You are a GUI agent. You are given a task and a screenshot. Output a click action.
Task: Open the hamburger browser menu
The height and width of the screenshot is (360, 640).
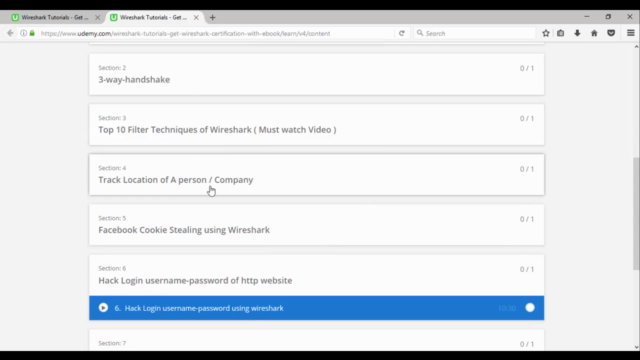point(631,33)
